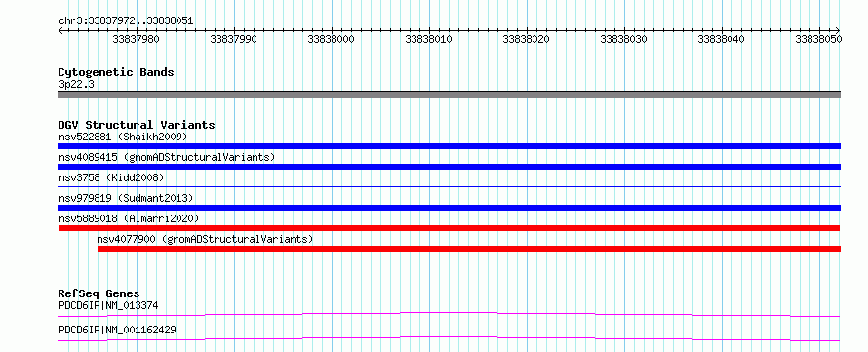Click the red bar under nsv5889018
The width and height of the screenshot is (868, 352).
coord(449,228)
